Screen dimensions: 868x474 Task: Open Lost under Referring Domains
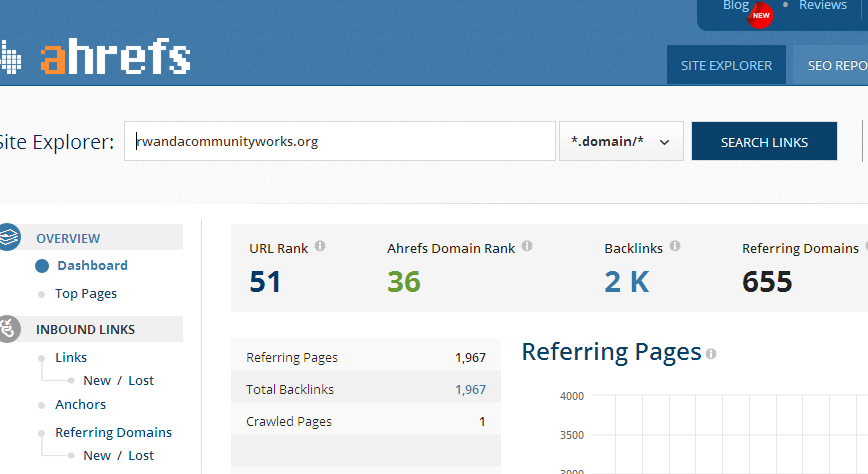141,455
